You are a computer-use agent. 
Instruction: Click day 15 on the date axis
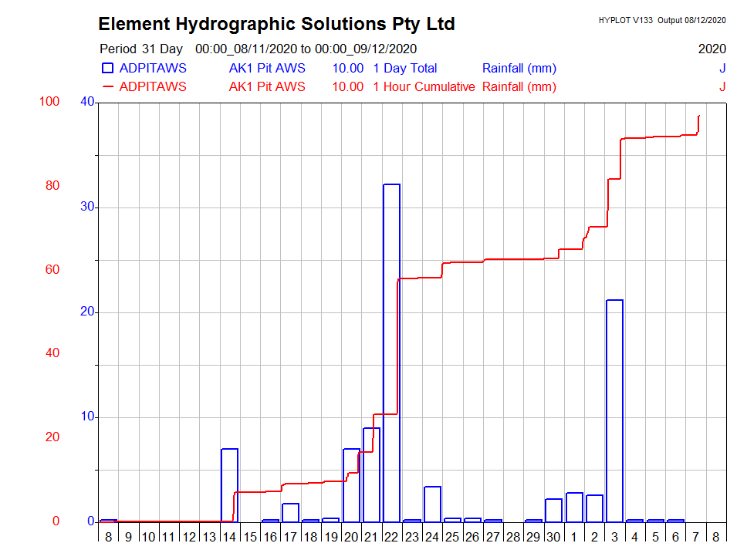pyautogui.click(x=249, y=536)
